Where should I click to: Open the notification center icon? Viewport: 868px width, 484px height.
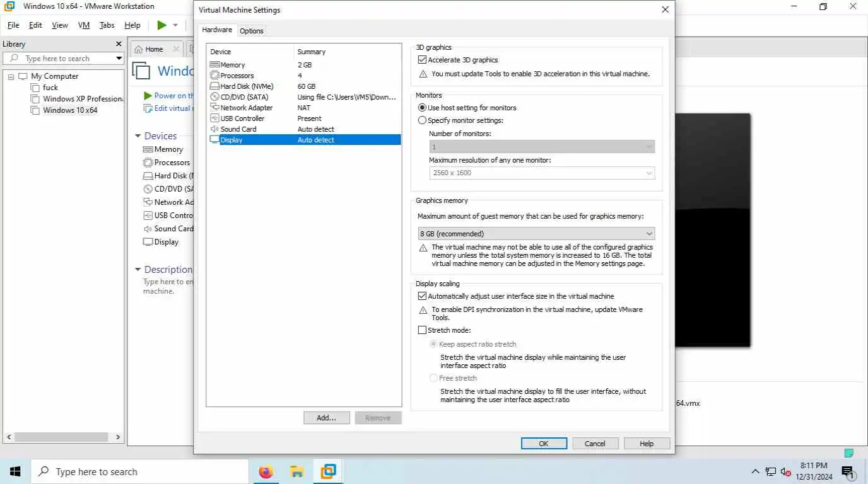[x=847, y=472]
